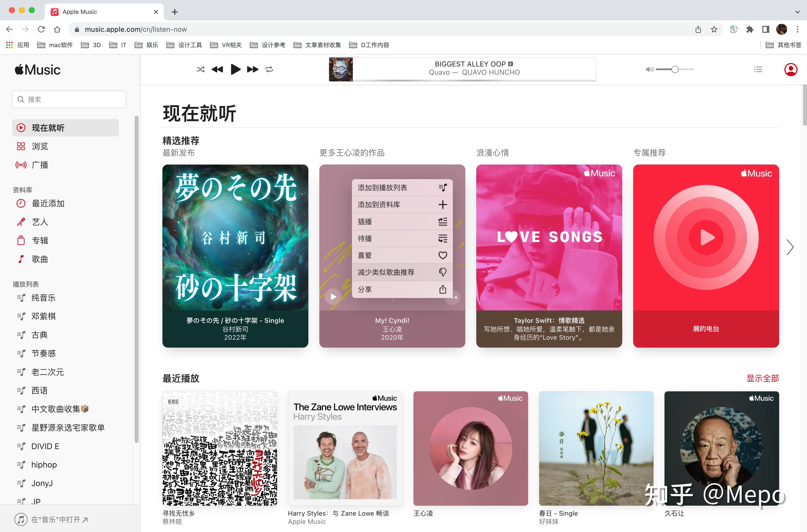This screenshot has width=807, height=532.
Task: Open Taylor Swift 情歌精选 LOVE SONGS card
Action: coord(549,256)
